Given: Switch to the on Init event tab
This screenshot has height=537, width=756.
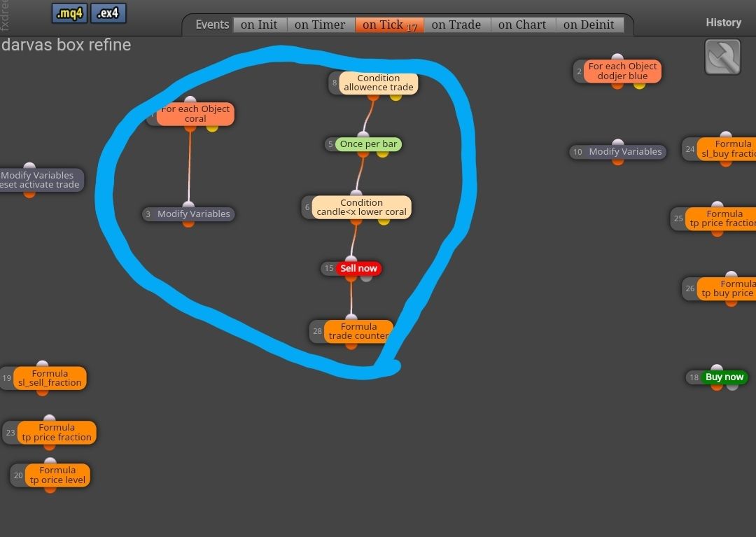Looking at the screenshot, I should [260, 25].
